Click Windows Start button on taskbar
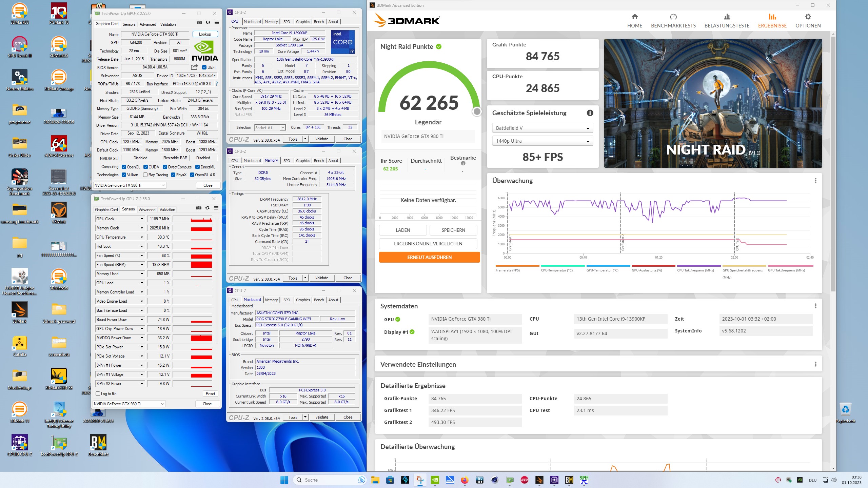Screen dimensions: 868x488 pos(284,480)
